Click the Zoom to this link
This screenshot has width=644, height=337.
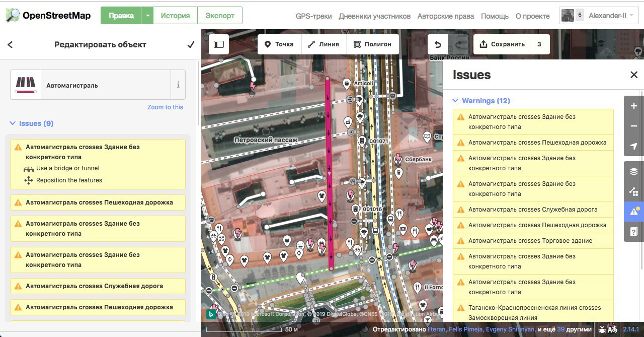(165, 107)
